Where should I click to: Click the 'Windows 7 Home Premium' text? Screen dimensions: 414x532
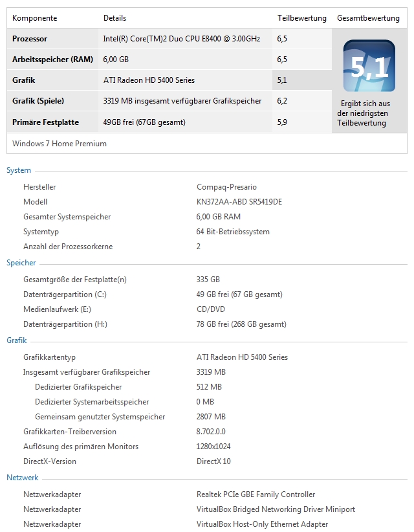tap(60, 144)
